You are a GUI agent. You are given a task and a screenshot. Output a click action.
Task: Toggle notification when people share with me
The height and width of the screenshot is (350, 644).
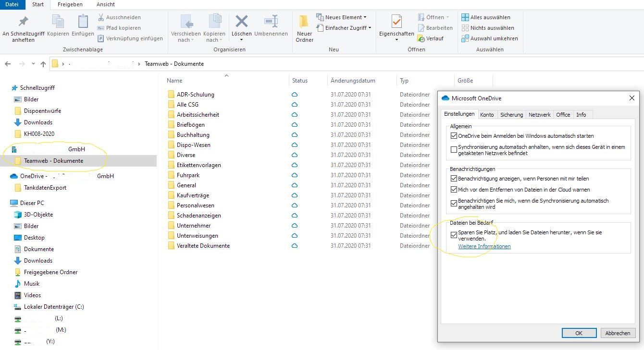pos(454,179)
